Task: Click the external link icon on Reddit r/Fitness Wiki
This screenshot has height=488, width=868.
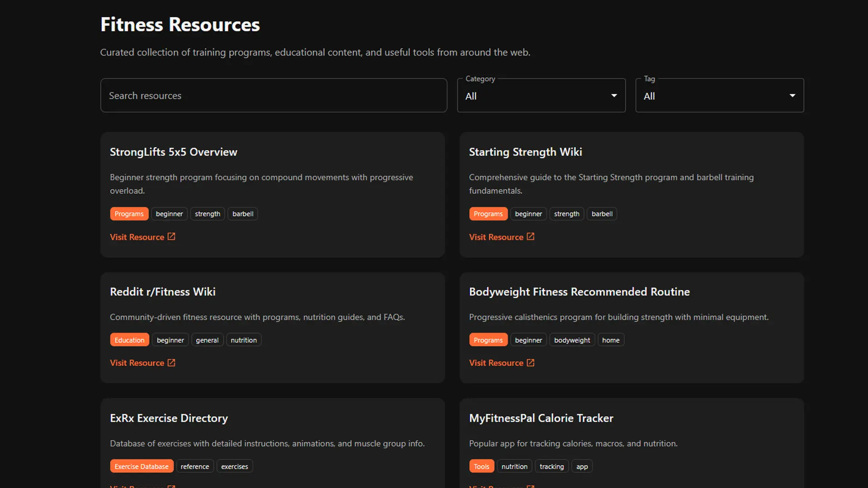Action: tap(171, 362)
